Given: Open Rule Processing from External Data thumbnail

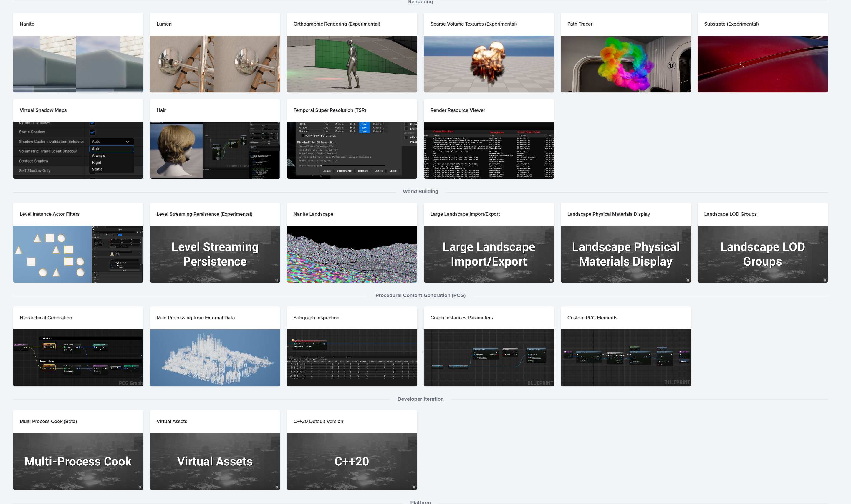Looking at the screenshot, I should (215, 358).
